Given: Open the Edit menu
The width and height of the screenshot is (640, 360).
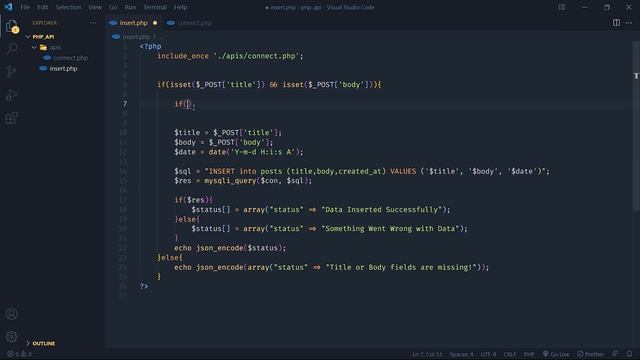Looking at the screenshot, I should tap(42, 7).
